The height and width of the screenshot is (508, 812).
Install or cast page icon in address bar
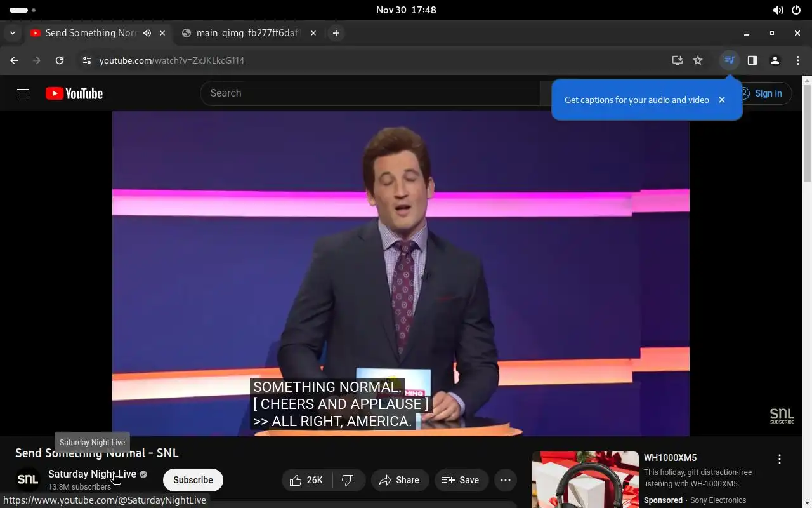click(677, 60)
